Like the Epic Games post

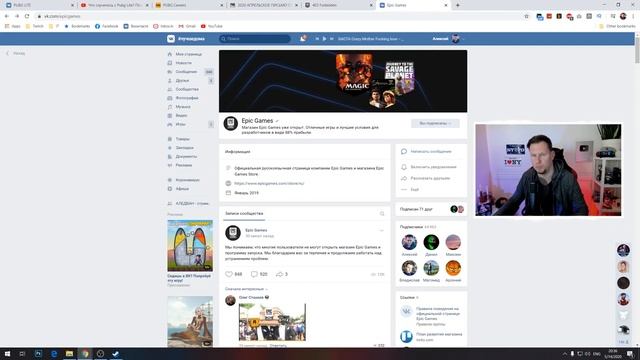tap(234, 274)
